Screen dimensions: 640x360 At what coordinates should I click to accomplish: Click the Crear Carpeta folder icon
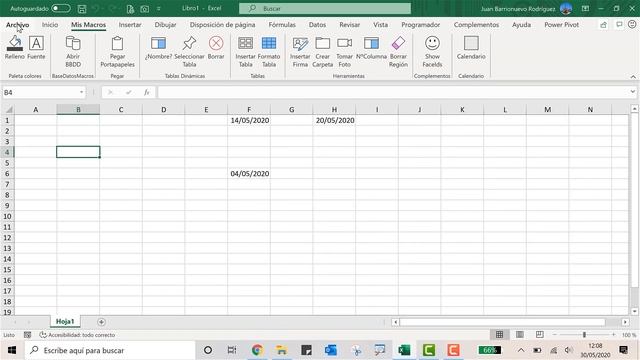point(322,43)
